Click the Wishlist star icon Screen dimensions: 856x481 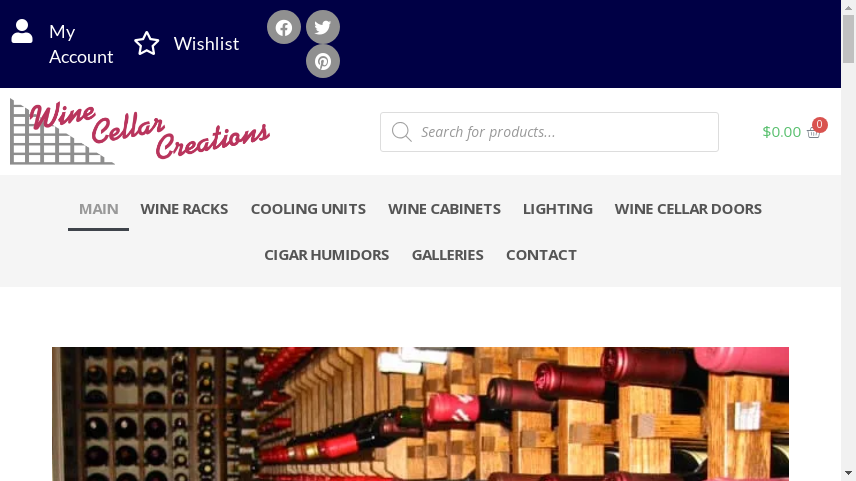[147, 44]
